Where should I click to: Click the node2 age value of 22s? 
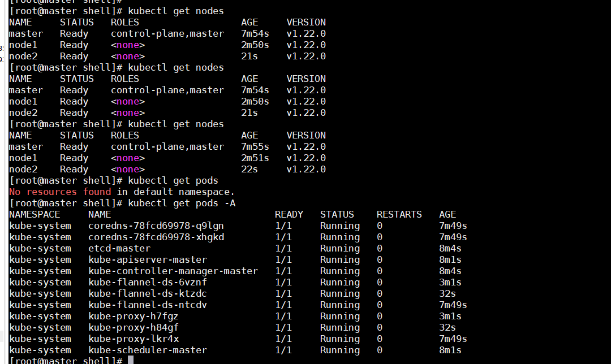click(x=249, y=170)
